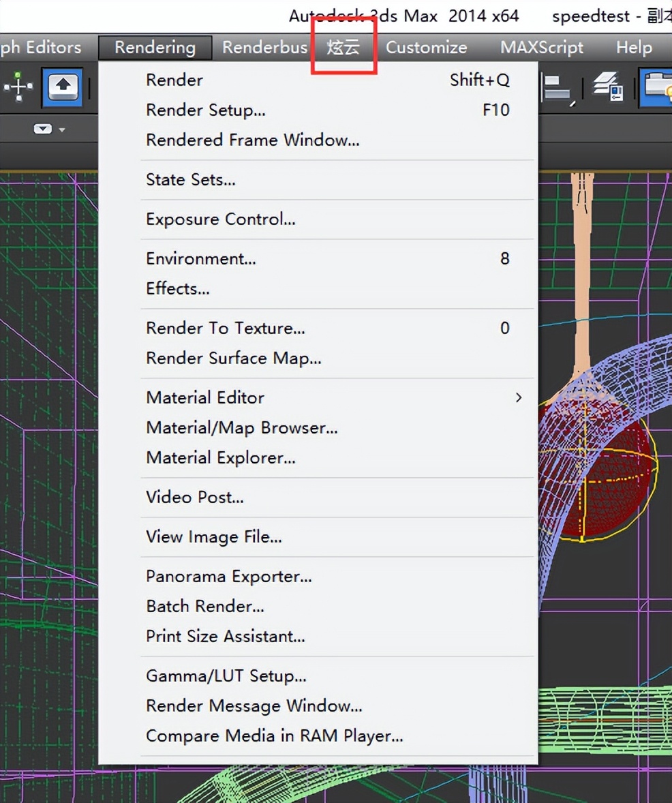Expand the Material Editor submenu arrow

[519, 397]
